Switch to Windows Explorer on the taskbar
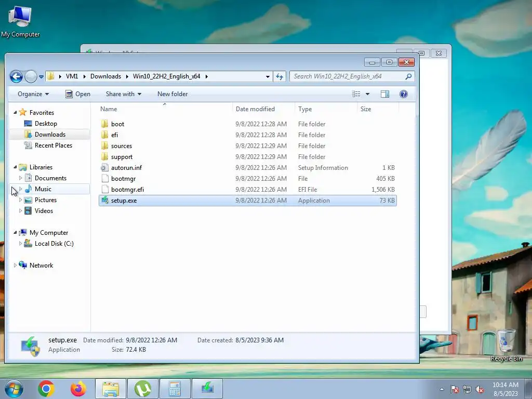532x399 pixels. [x=111, y=389]
